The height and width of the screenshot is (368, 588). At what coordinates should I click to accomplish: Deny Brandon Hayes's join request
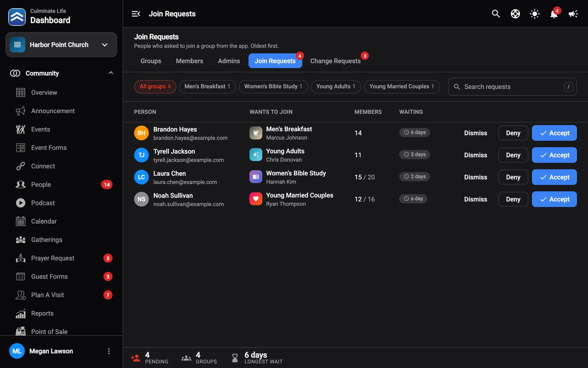click(x=513, y=133)
